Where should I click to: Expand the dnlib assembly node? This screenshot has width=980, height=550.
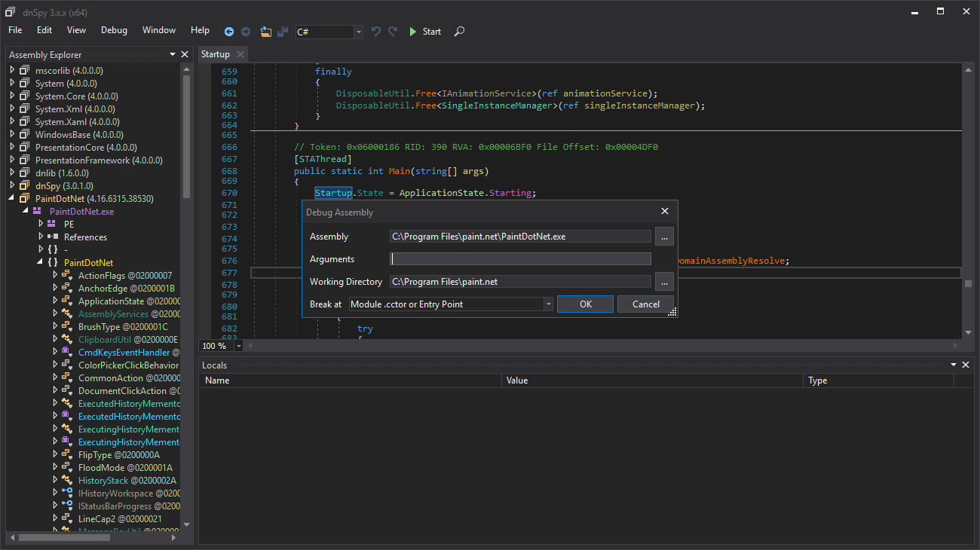pos(13,173)
